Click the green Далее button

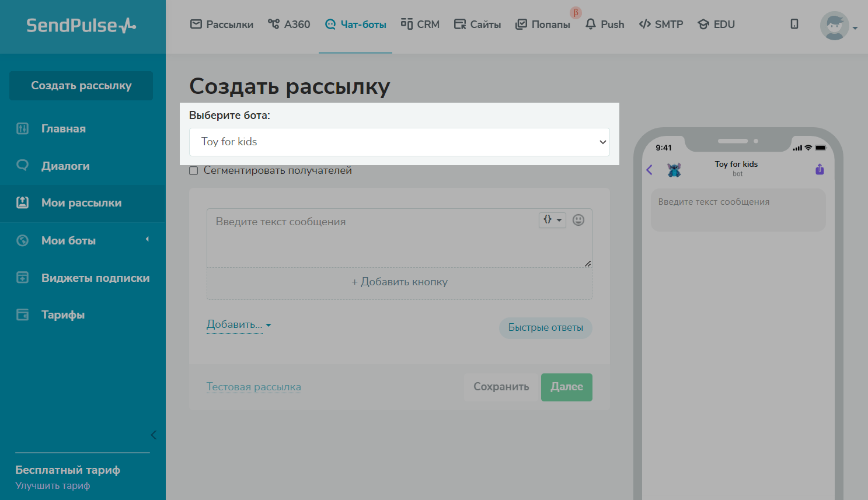(566, 387)
